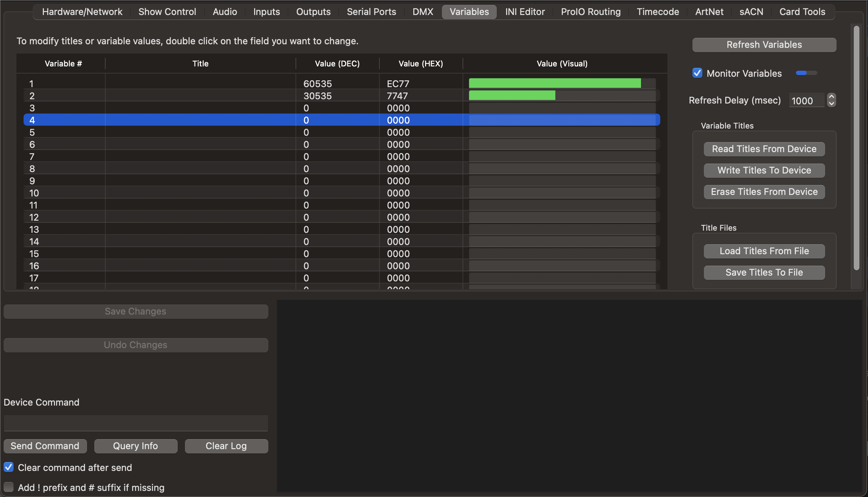Click the green visual bar of variable 2

pyautogui.click(x=512, y=95)
